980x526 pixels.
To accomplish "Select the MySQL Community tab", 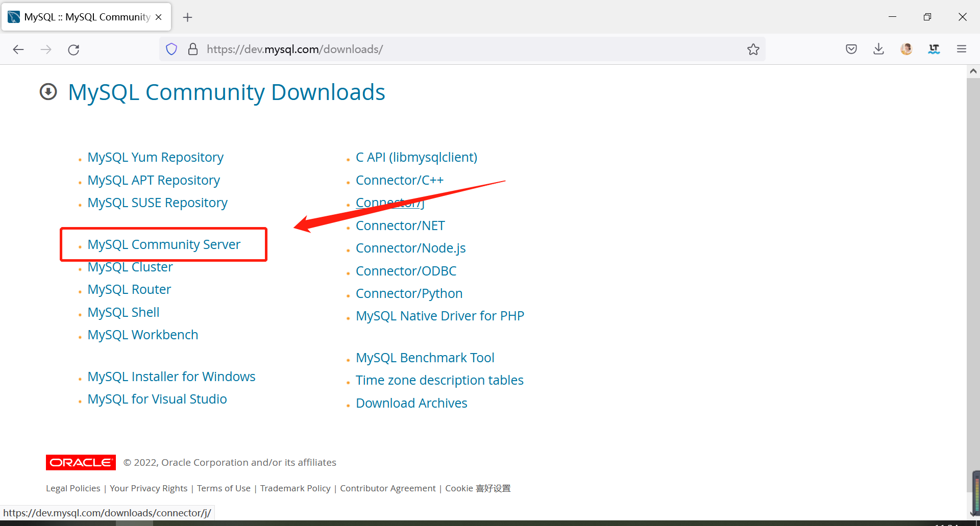I will point(86,17).
